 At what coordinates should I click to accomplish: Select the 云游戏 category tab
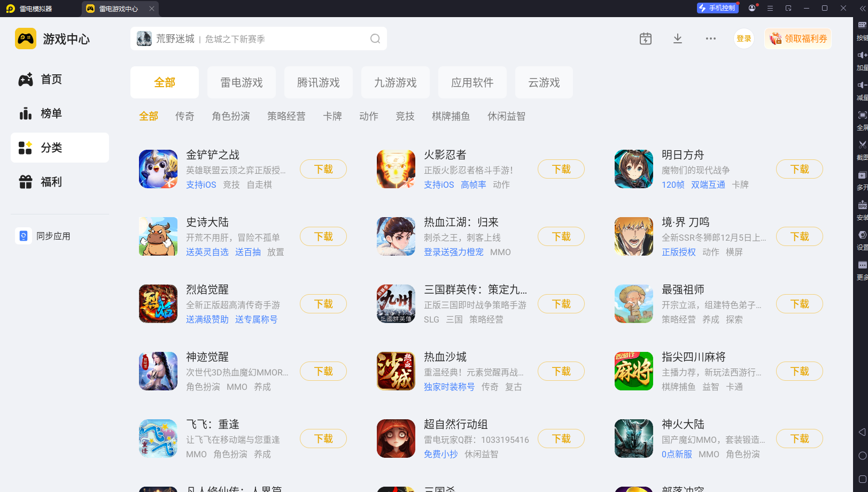544,82
